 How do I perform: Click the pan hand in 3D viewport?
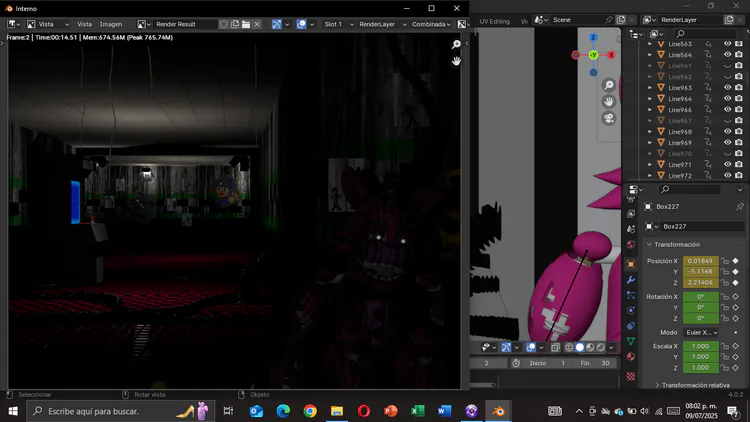[608, 102]
